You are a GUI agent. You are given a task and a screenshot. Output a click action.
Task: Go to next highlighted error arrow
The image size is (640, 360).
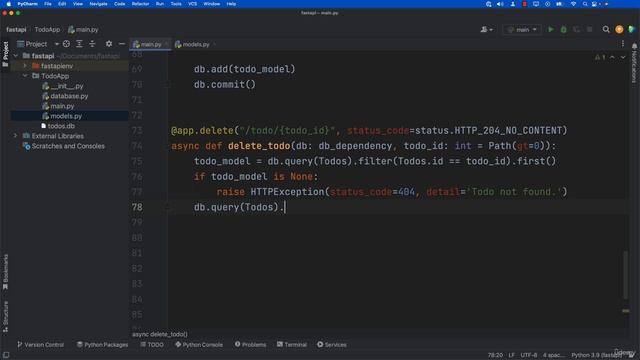(623, 57)
